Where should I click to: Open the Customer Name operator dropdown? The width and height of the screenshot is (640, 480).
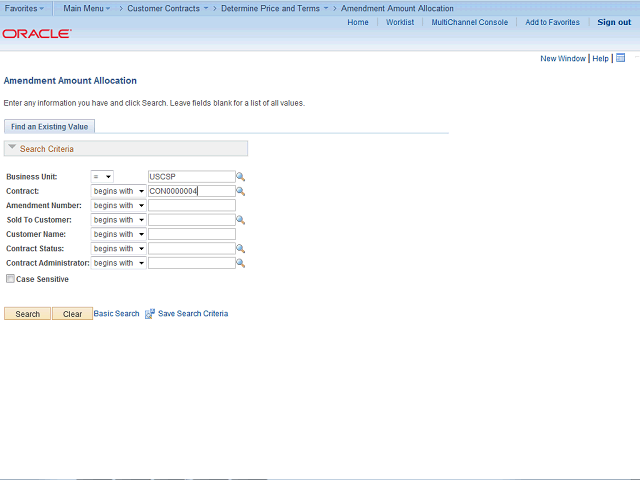pos(118,234)
